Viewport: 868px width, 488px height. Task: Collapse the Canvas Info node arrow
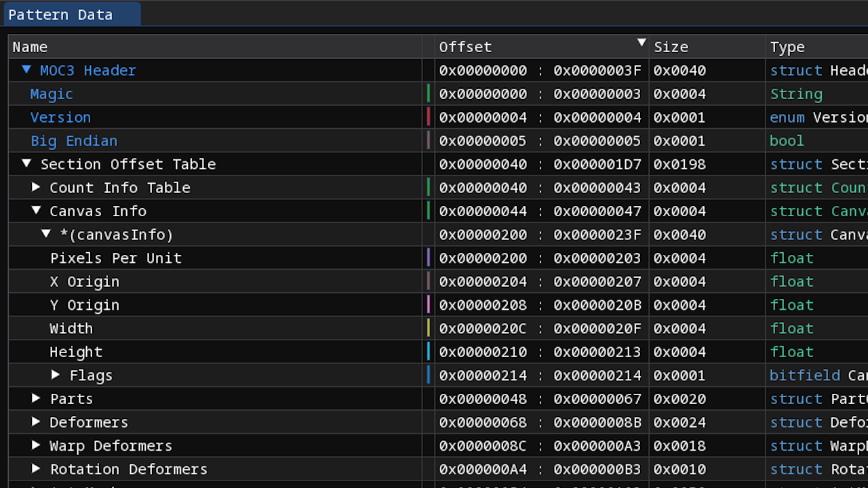(x=36, y=211)
